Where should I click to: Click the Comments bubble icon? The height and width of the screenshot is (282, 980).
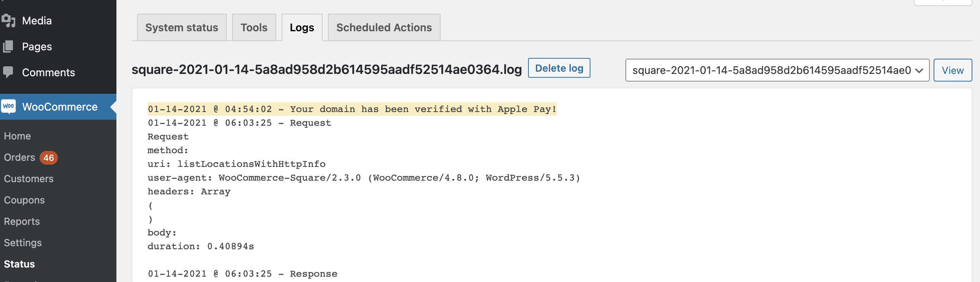(8, 72)
